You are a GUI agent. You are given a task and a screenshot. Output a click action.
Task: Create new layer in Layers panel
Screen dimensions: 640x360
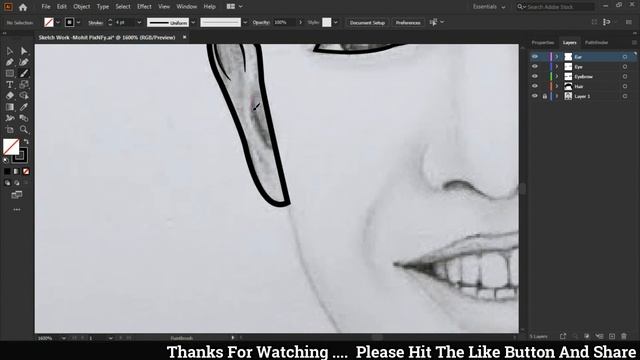(x=612, y=336)
